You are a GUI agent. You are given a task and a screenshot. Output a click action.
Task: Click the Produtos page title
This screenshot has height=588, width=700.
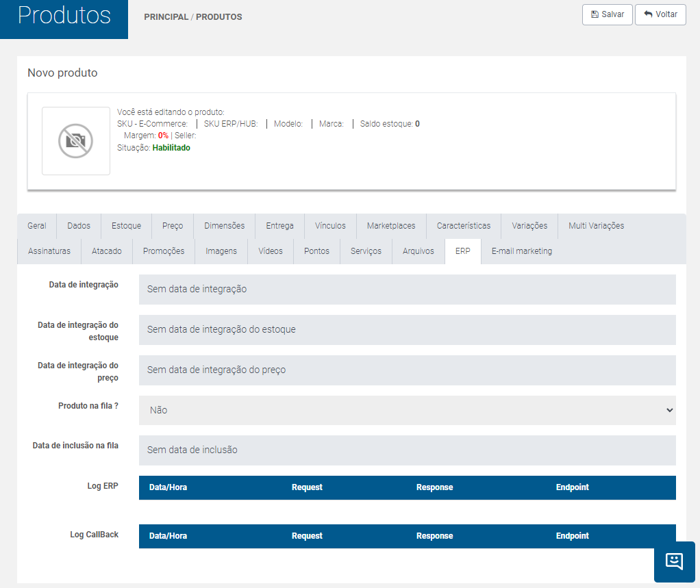click(x=64, y=15)
